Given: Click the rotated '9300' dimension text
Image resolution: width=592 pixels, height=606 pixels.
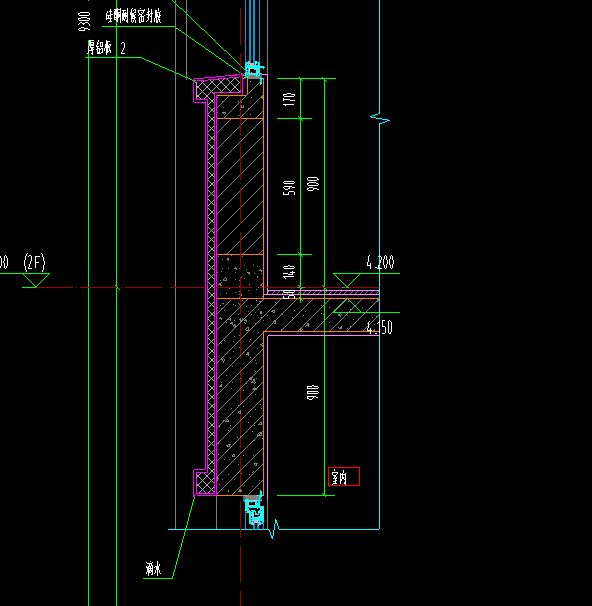Looking at the screenshot, I should [x=84, y=21].
